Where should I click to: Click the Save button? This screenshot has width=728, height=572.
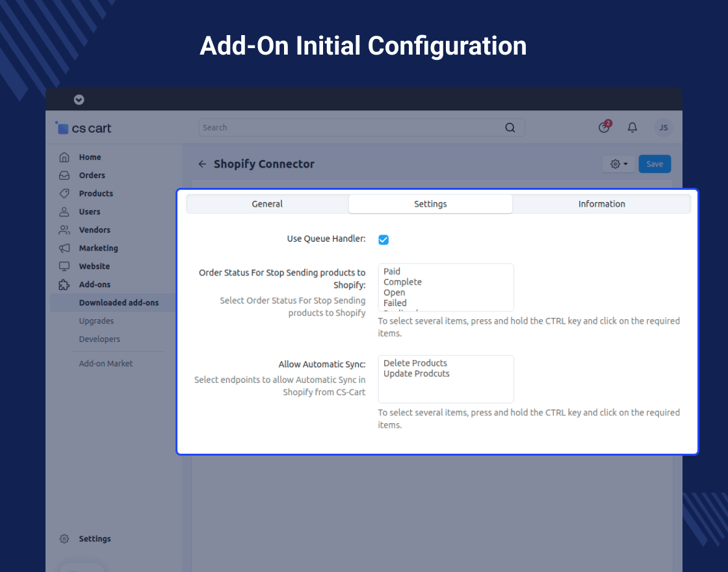coord(655,164)
